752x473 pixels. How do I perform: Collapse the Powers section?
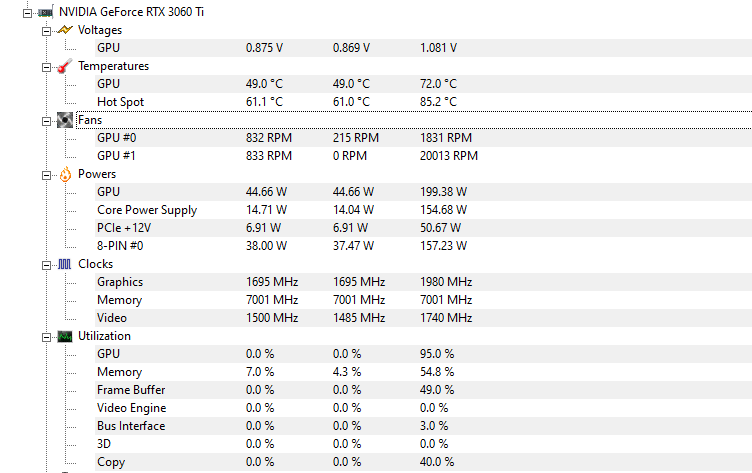pyautogui.click(x=47, y=176)
